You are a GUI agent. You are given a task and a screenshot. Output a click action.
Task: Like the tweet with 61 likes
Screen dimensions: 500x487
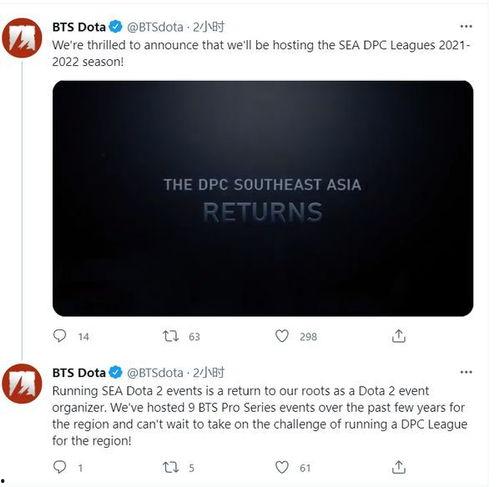tap(282, 467)
